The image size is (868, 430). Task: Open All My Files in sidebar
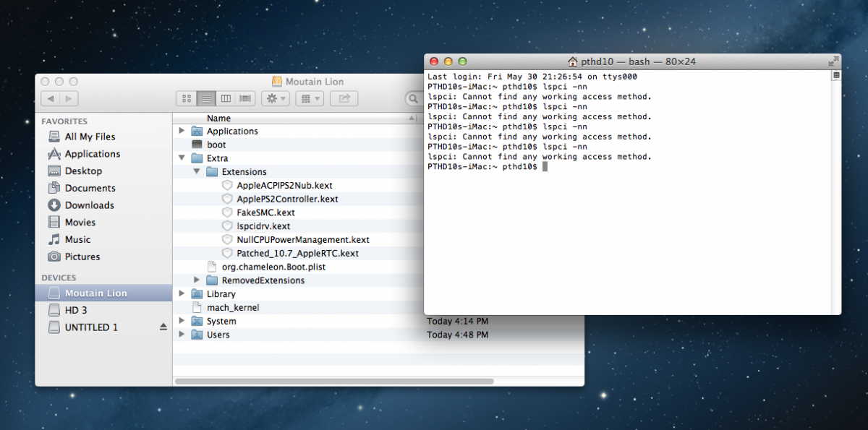point(90,137)
